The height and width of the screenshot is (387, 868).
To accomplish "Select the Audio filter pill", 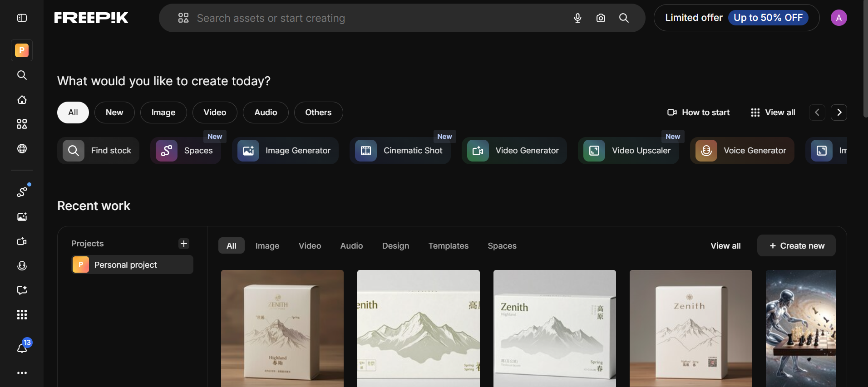I will [266, 113].
